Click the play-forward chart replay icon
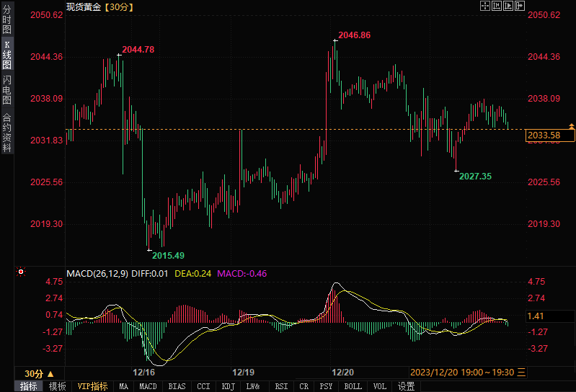 [508, 6]
